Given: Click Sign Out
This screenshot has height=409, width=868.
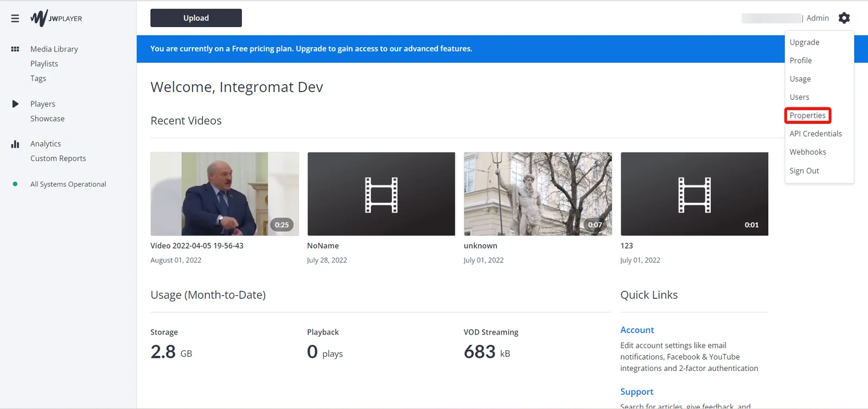Looking at the screenshot, I should pos(804,170).
